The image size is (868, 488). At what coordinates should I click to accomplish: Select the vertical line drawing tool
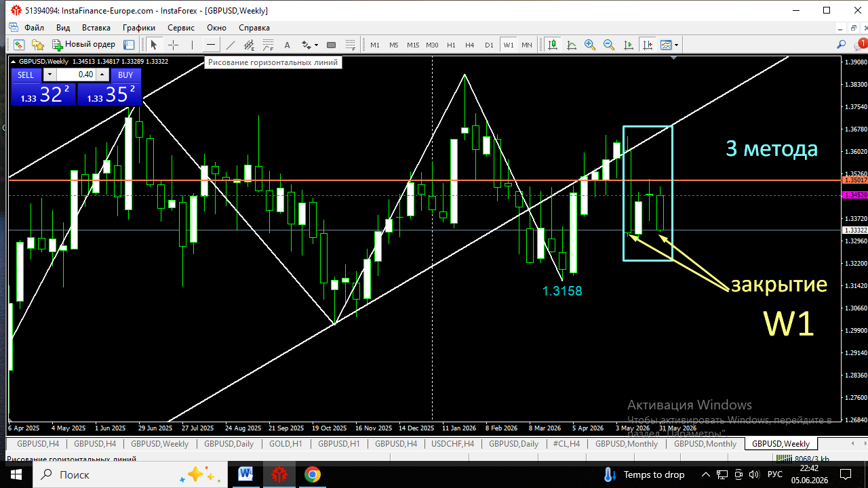(192, 45)
